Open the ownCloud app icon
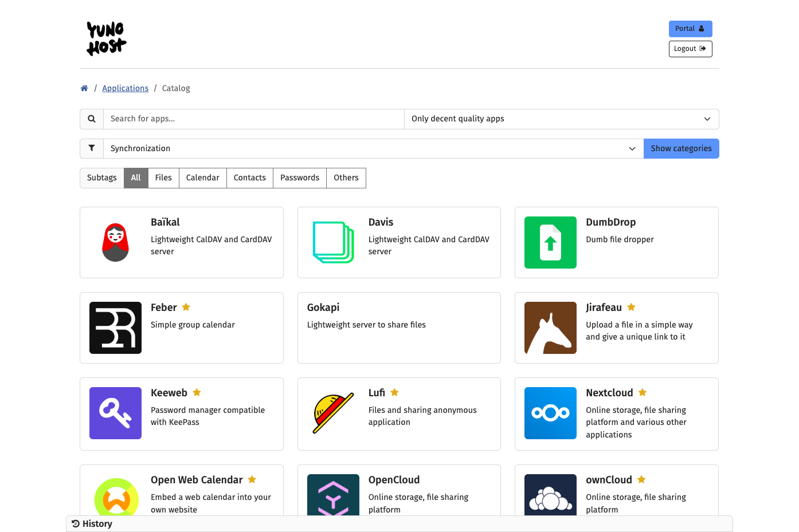Image resolution: width=799 pixels, height=532 pixels. point(550,496)
